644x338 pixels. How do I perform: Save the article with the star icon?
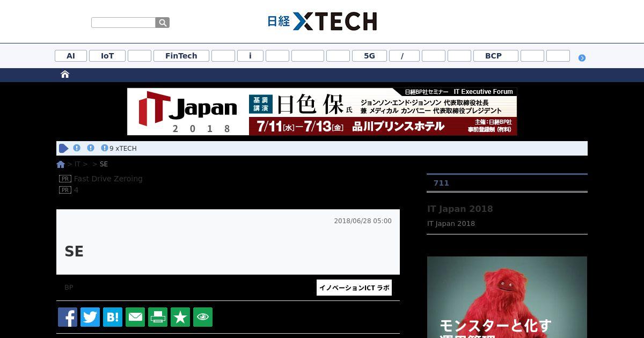pos(180,317)
